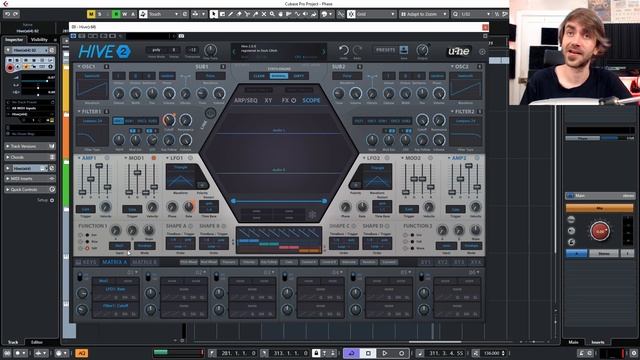Viewport: 640px width, 360px height.
Task: Open the Touch automation mode dropdown
Action: (x=163, y=14)
